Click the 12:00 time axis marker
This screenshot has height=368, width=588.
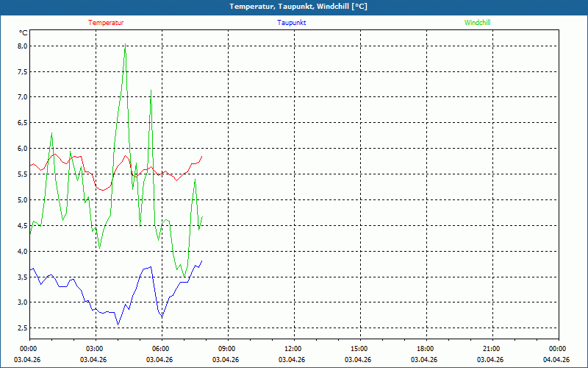[x=293, y=349]
